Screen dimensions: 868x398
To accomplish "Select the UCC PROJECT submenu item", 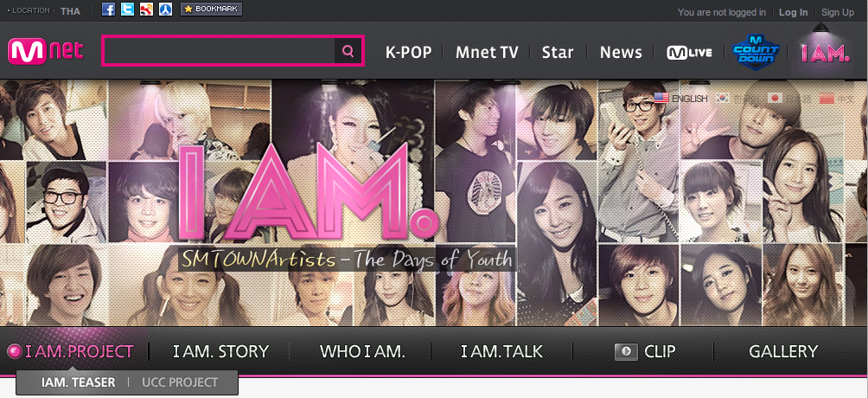I will pos(180,382).
